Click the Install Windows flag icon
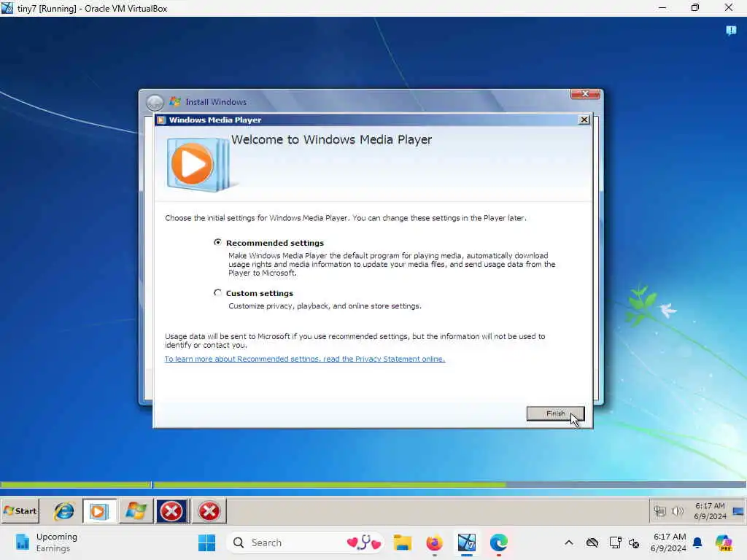 pos(175,101)
